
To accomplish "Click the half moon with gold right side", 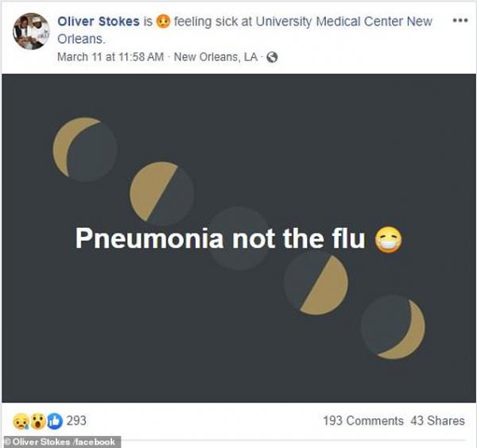I will click(316, 284).
